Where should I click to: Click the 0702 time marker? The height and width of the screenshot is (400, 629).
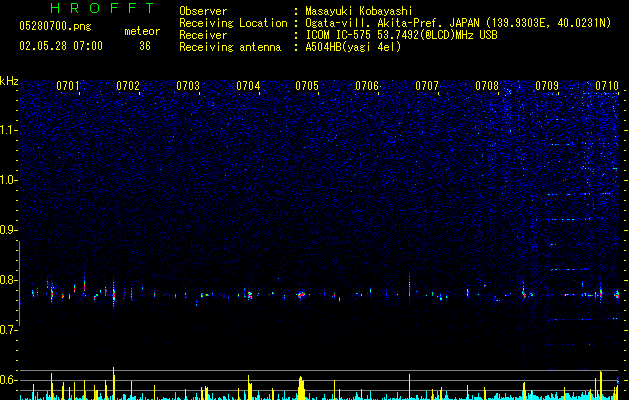pyautogui.click(x=128, y=86)
